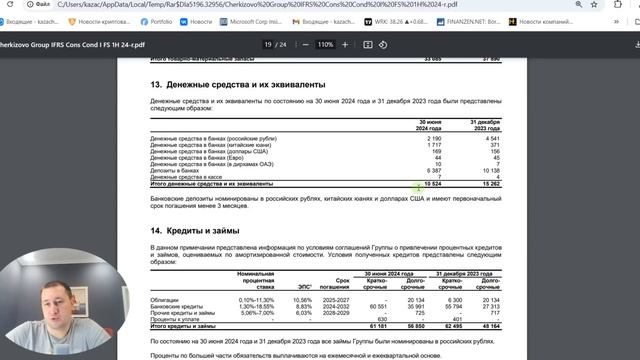Open FINANZEN.NET bookmark
Viewport: 640px width, 360px height.
[x=469, y=22]
